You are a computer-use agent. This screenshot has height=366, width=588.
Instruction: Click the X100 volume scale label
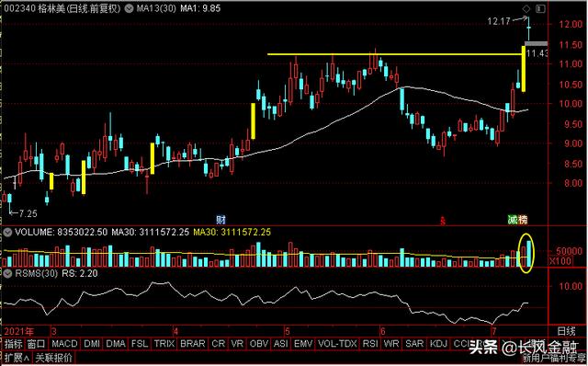tap(560, 261)
